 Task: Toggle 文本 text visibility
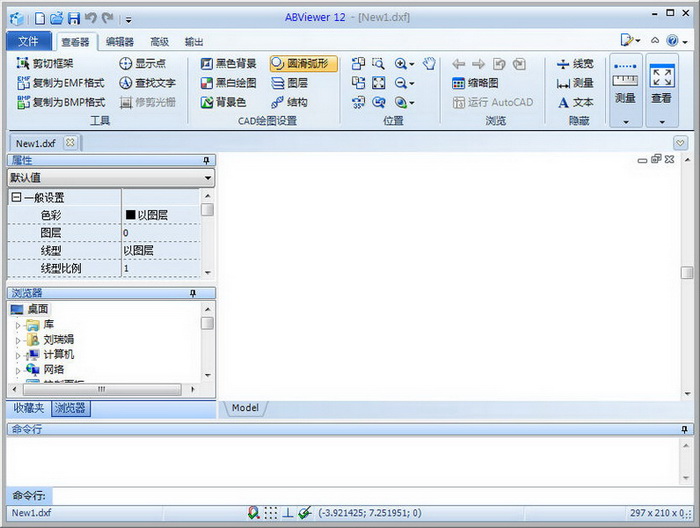point(575,102)
